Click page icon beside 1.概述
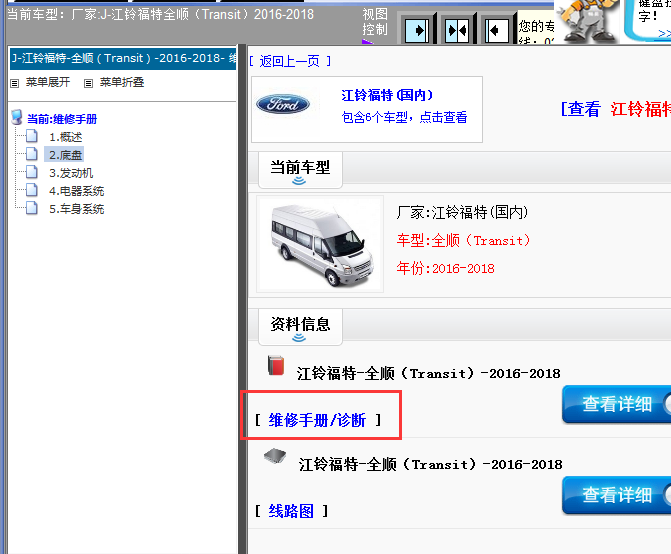This screenshot has height=554, width=671. coord(32,136)
